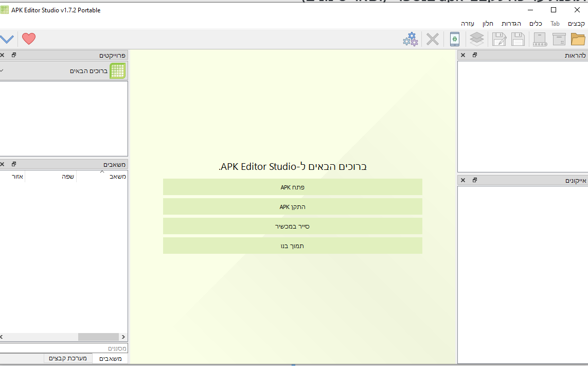Click the conveyor belt package icon
The image size is (588, 366).
[539, 39]
